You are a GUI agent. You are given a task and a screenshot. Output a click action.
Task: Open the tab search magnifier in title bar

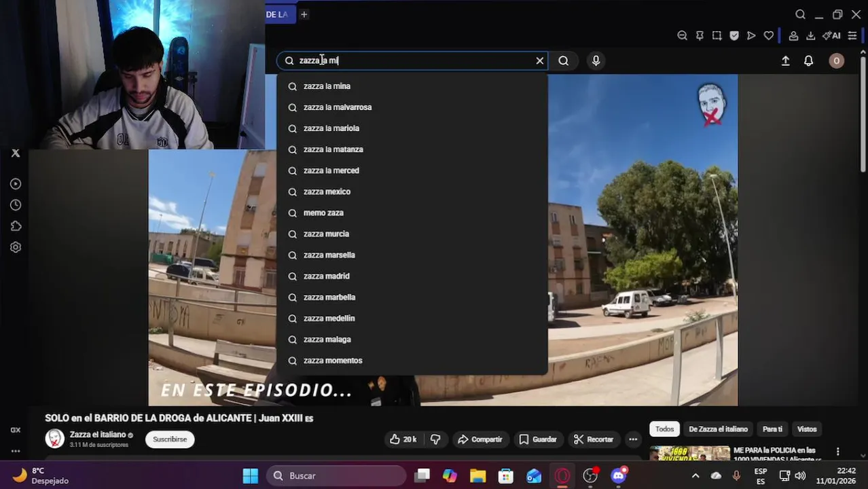click(x=800, y=14)
